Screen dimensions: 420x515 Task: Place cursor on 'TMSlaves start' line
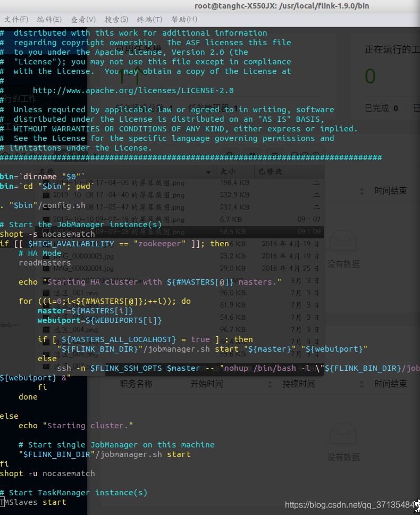[x=33, y=503]
